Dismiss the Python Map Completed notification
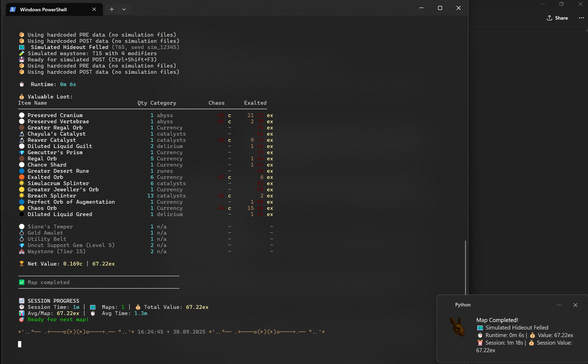The width and height of the screenshot is (588, 364). click(575, 305)
